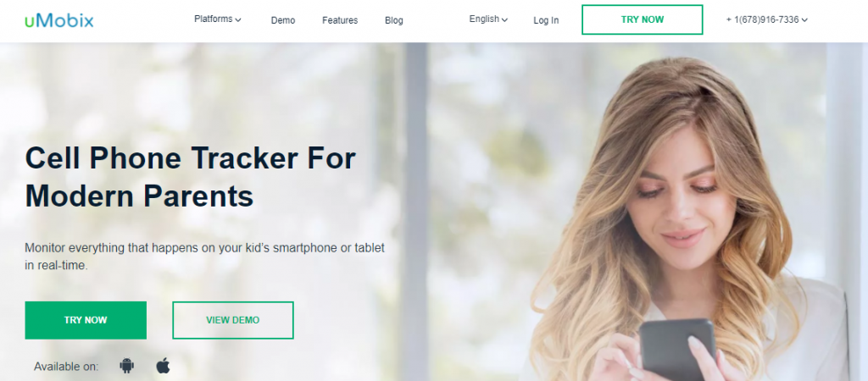Visit the Blog section

point(394,20)
